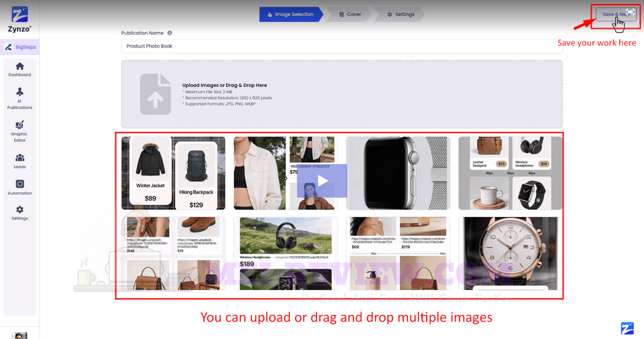Select the smartwatch side view thumbnail
644x339 pixels.
(x=398, y=174)
